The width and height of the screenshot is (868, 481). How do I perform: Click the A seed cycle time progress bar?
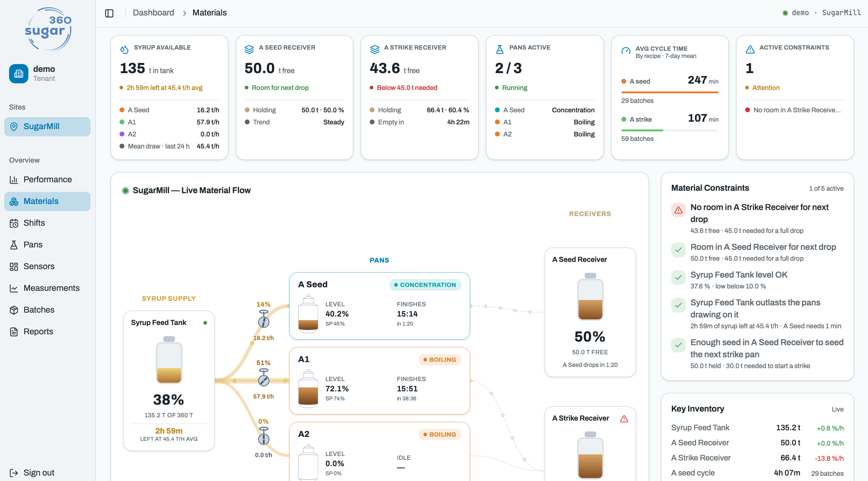[670, 92]
